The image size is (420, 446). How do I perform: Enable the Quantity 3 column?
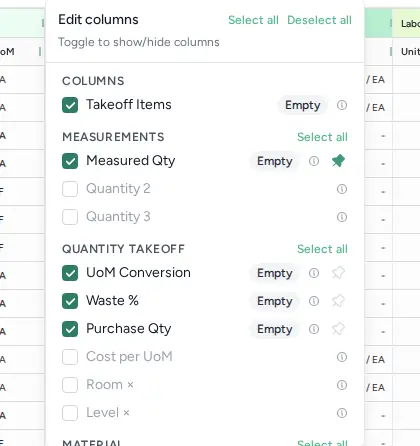70,217
